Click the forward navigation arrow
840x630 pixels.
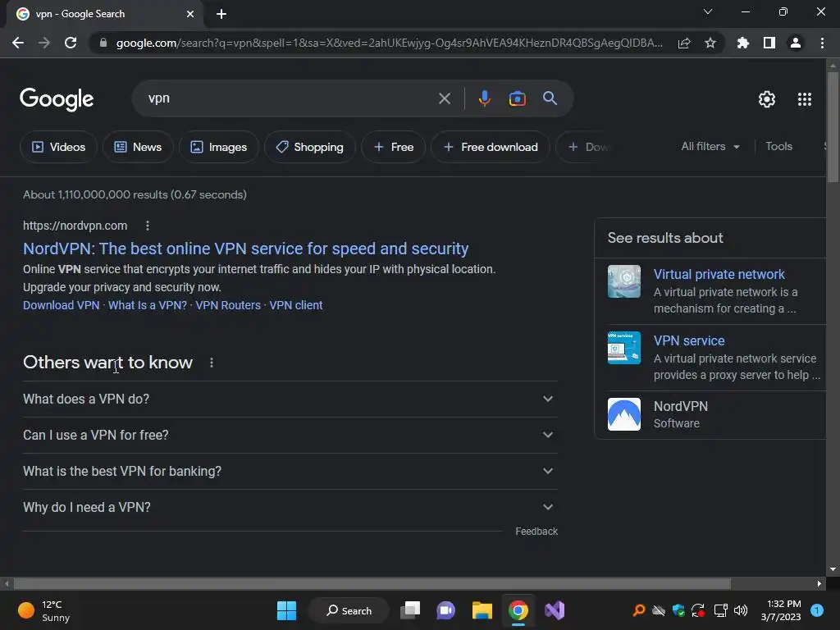44,43
